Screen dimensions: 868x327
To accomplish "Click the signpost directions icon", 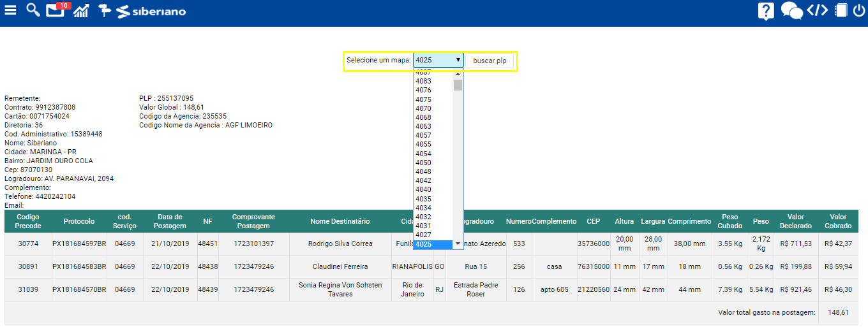I will [x=105, y=10].
